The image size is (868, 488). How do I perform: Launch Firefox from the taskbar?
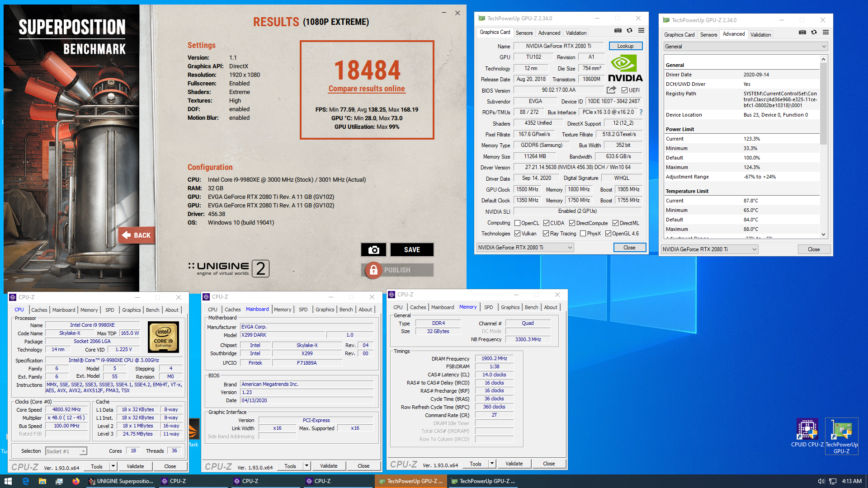coord(75,481)
